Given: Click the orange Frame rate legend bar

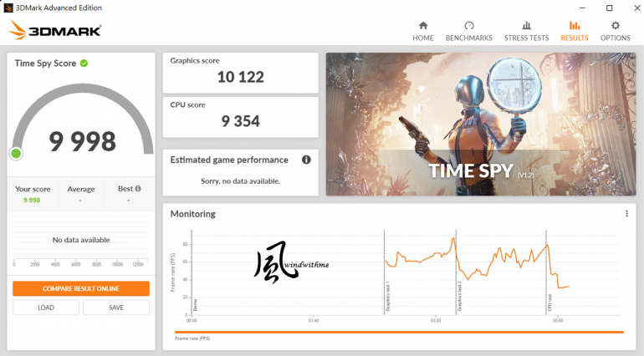Looking at the screenshot, I should pyautogui.click(x=399, y=332).
